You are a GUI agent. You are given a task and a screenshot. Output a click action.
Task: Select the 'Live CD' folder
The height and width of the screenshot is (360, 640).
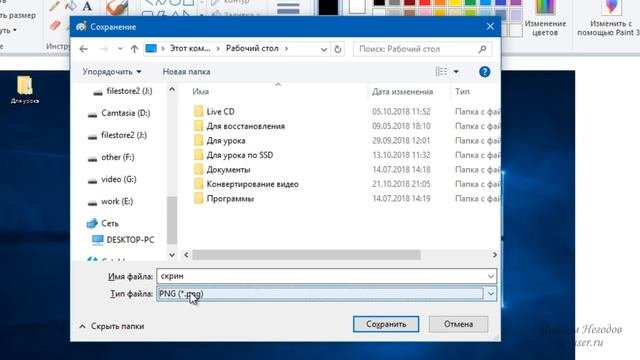(x=220, y=111)
